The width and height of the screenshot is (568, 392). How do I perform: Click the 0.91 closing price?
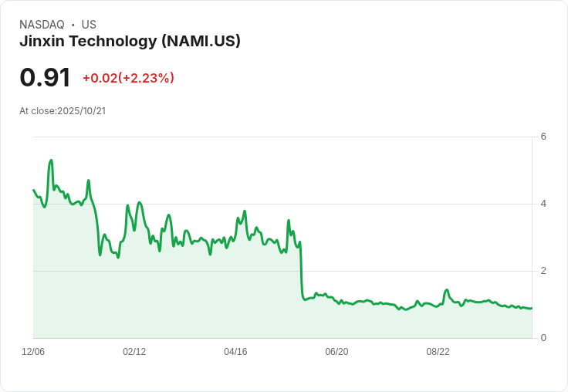[x=45, y=78]
